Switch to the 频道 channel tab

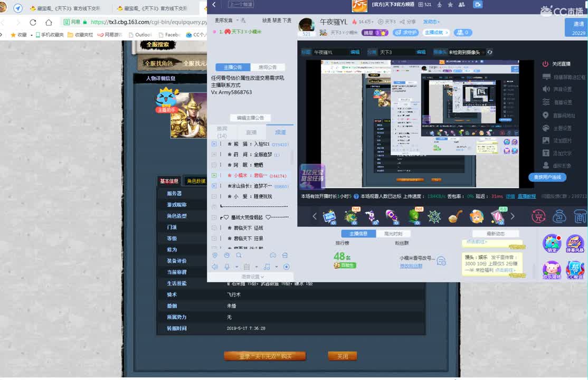(280, 131)
